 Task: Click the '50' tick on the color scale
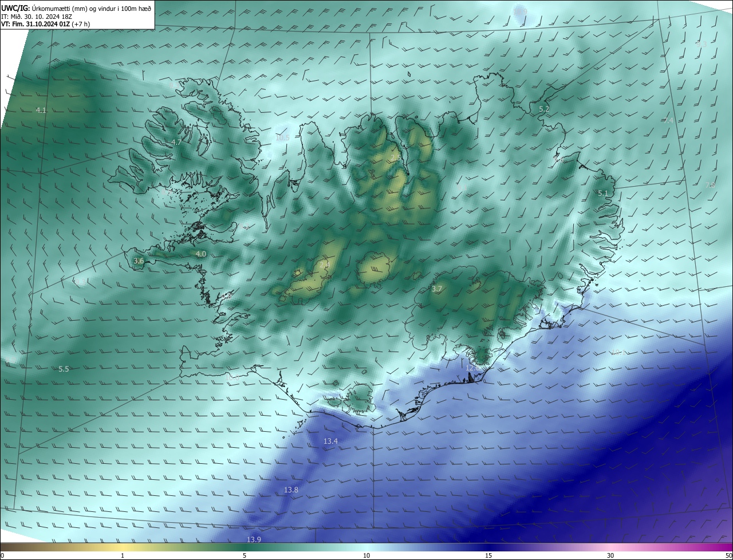click(x=728, y=555)
